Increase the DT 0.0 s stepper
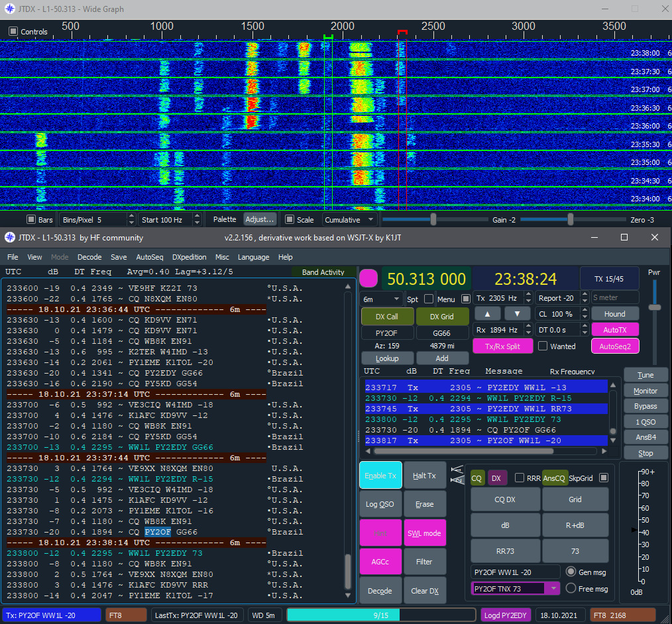Image resolution: width=672 pixels, height=624 pixels. click(x=585, y=327)
